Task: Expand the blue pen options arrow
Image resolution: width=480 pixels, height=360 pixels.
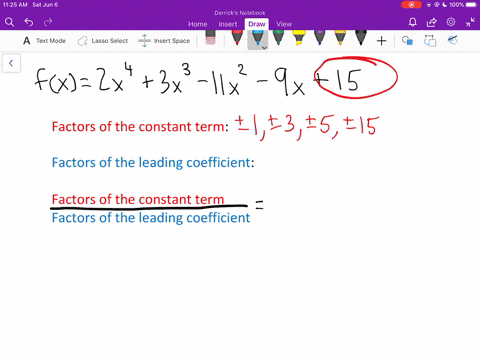Action: (x=264, y=48)
